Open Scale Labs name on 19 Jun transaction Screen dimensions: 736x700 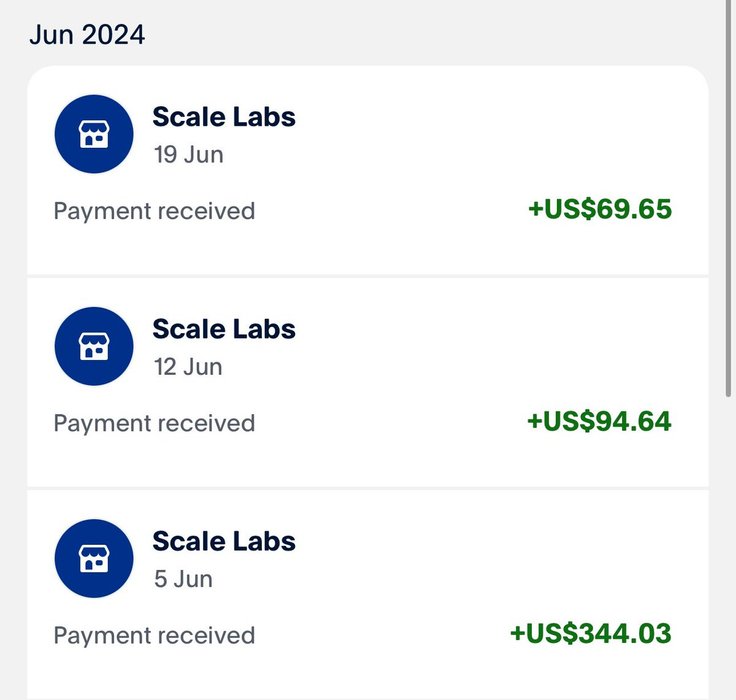pos(224,117)
